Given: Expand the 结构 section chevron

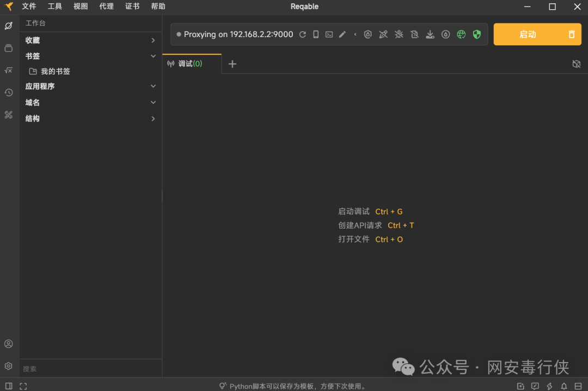Looking at the screenshot, I should point(153,119).
